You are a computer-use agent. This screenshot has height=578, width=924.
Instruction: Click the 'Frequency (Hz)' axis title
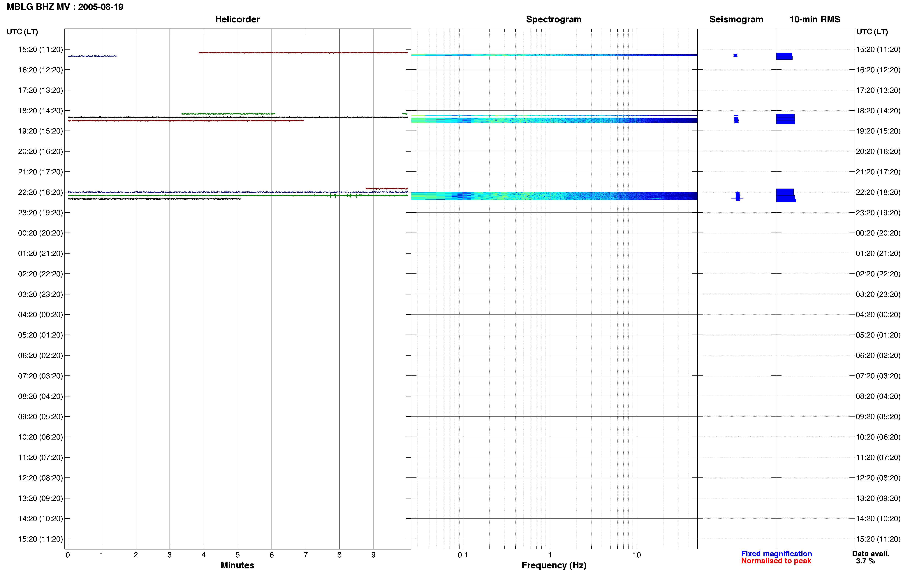[554, 565]
